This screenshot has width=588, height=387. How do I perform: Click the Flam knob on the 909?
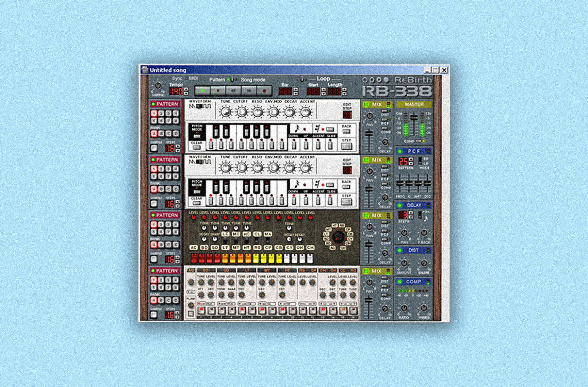coord(191,305)
